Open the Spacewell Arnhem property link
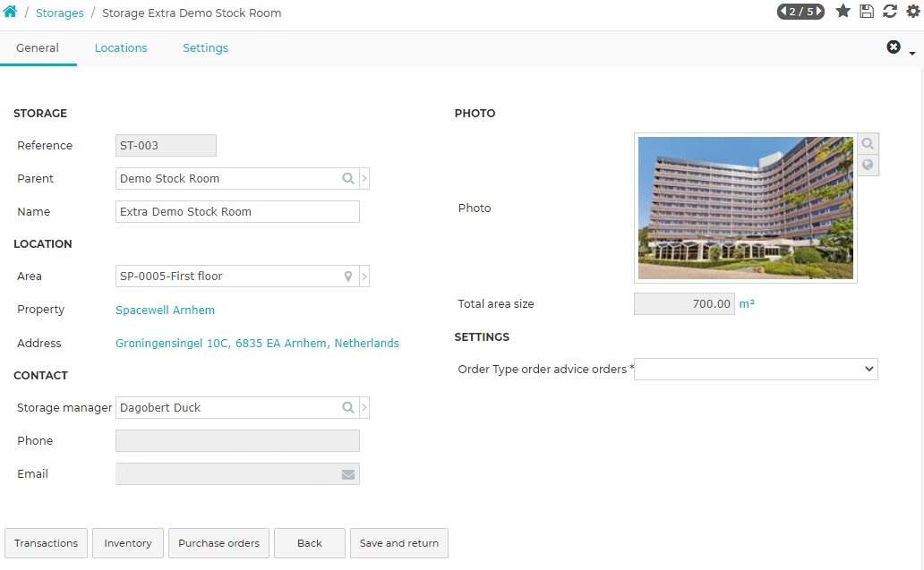924x570 pixels. click(x=165, y=311)
